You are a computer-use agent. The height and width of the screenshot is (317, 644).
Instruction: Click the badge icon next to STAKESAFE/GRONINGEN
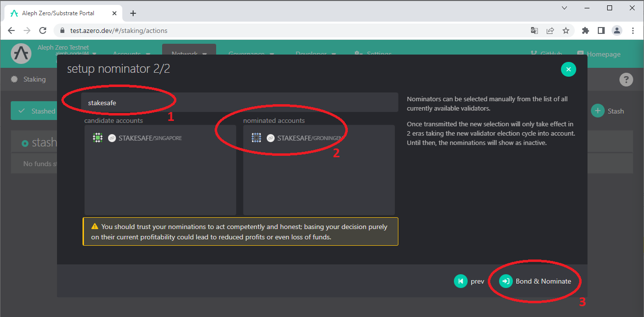[x=270, y=138]
